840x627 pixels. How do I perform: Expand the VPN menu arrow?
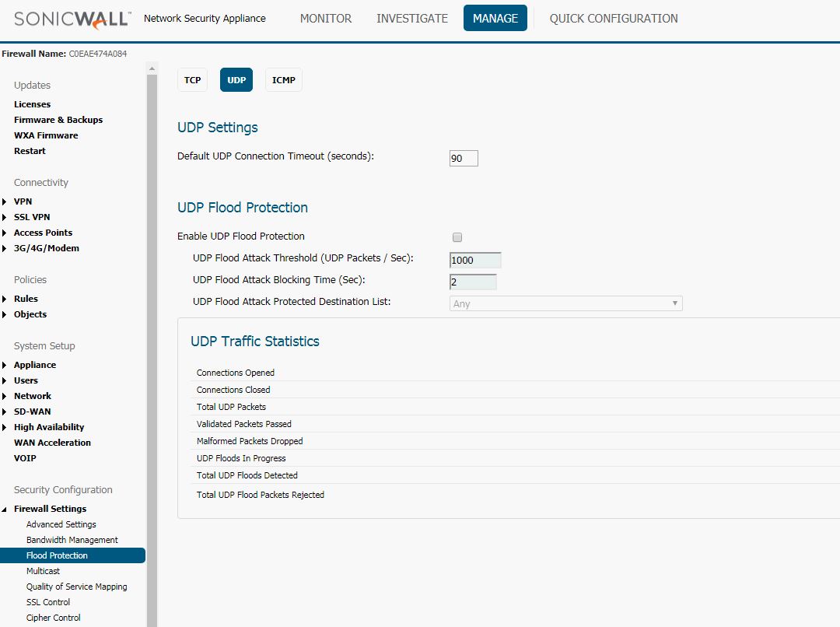tap(5, 201)
